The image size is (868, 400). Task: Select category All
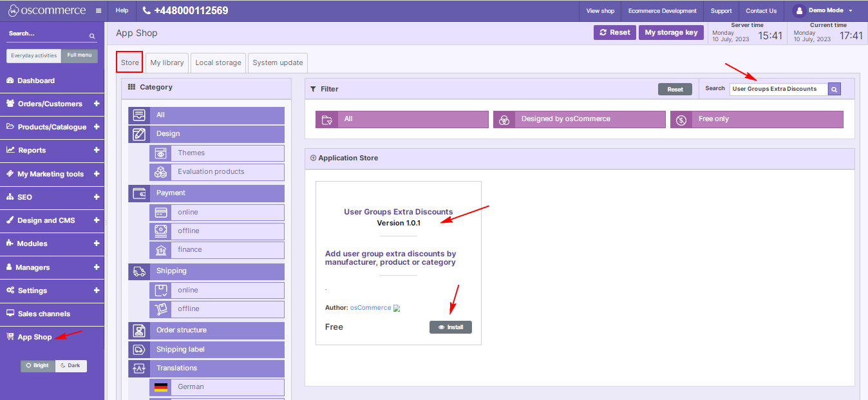206,115
